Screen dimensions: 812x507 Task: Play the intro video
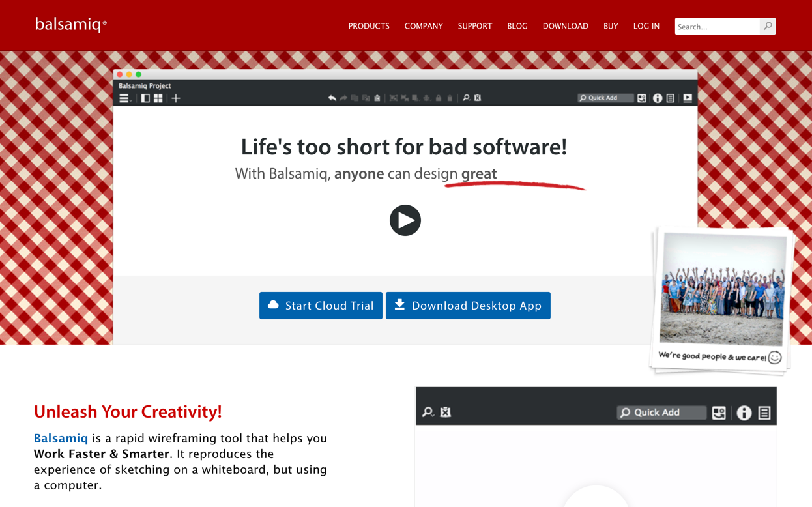405,220
